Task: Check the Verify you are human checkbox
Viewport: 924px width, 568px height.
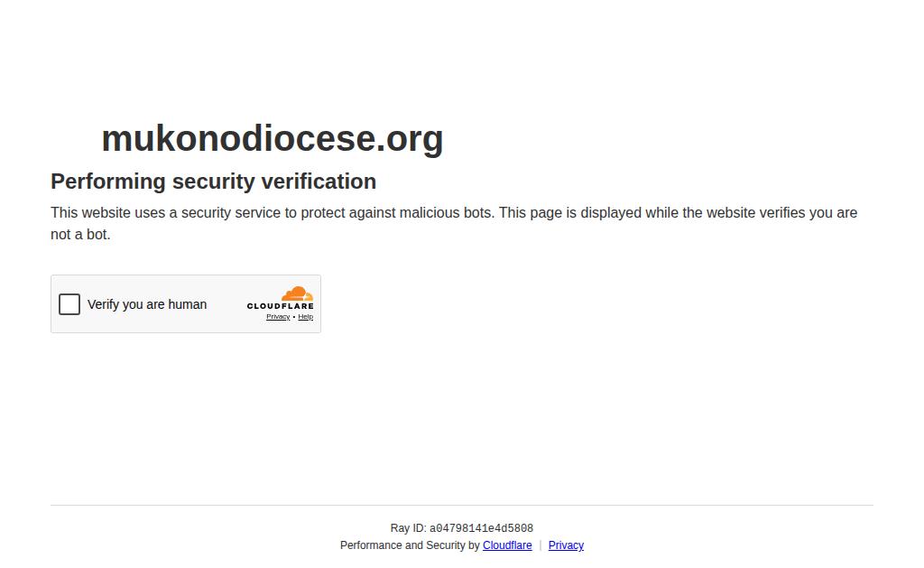Action: (x=69, y=304)
